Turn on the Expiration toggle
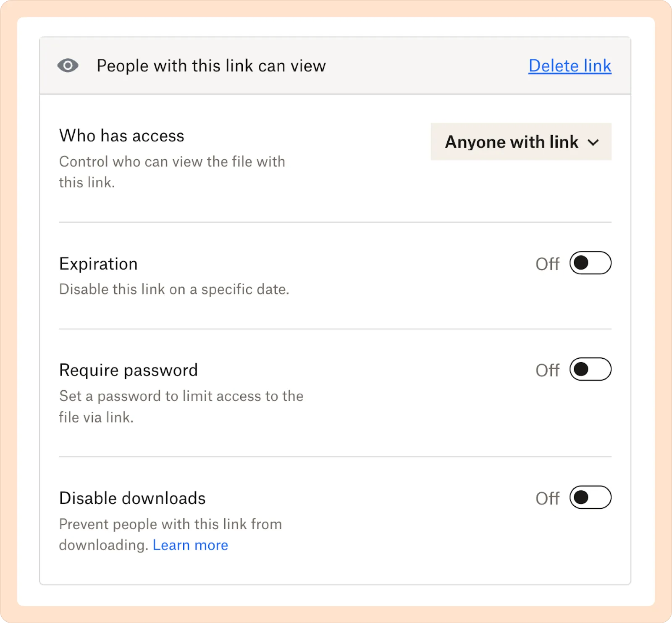 [590, 263]
